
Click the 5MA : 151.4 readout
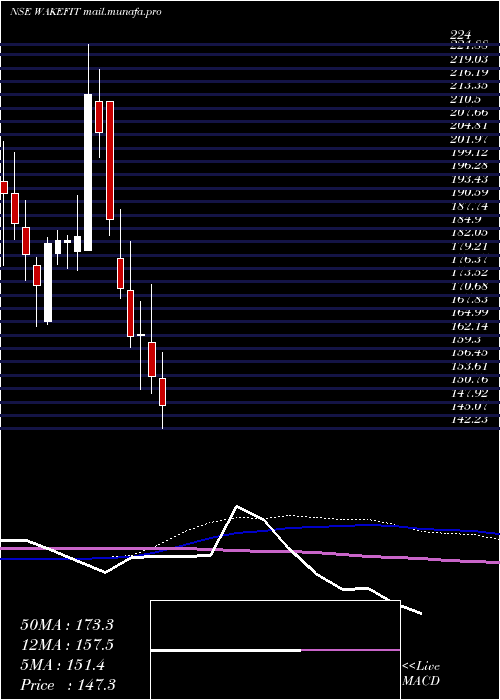[62, 665]
